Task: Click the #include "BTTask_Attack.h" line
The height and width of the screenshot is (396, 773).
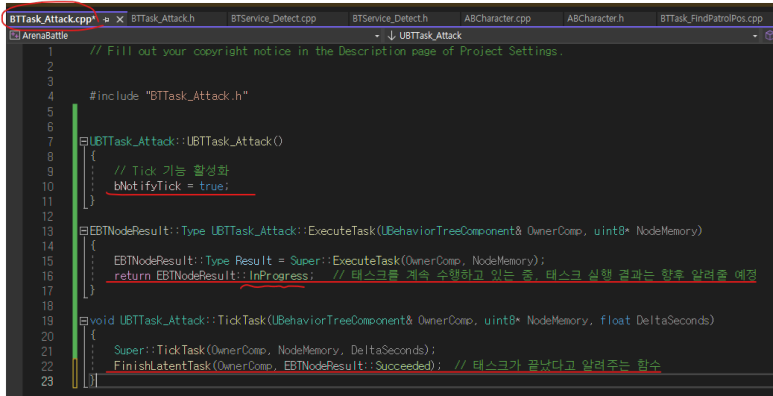Action: click(x=168, y=96)
